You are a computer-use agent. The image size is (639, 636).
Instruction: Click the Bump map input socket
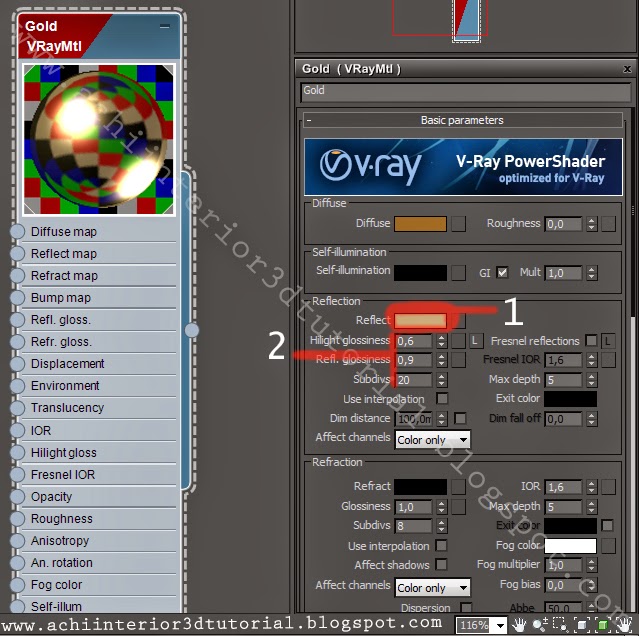point(17,298)
